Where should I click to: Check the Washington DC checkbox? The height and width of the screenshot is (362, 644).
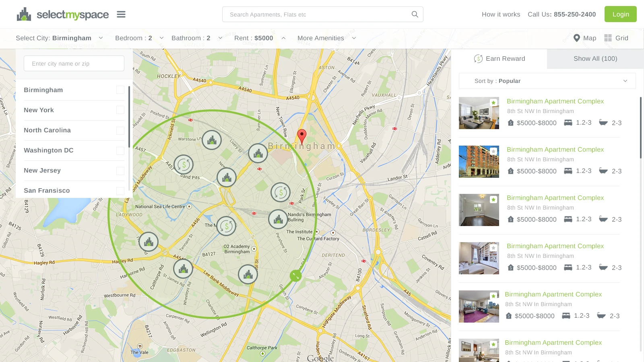click(120, 151)
